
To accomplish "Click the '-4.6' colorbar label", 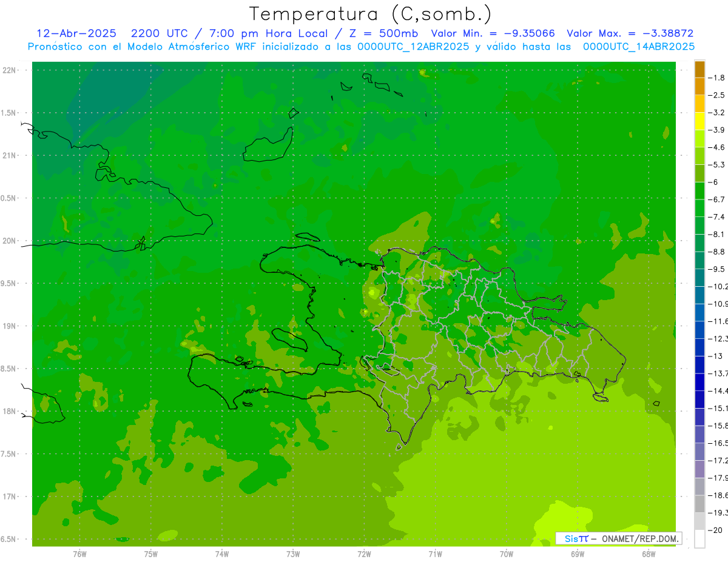I will (x=717, y=147).
